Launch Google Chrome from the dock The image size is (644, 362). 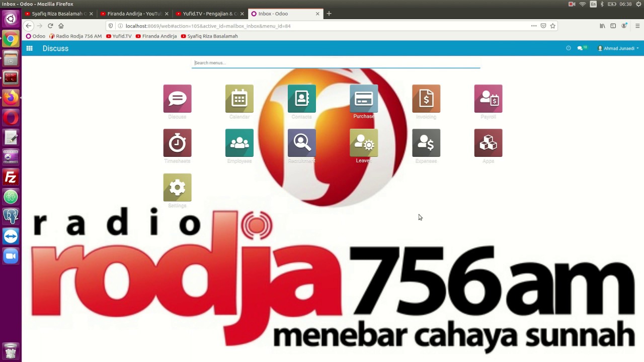tap(11, 39)
